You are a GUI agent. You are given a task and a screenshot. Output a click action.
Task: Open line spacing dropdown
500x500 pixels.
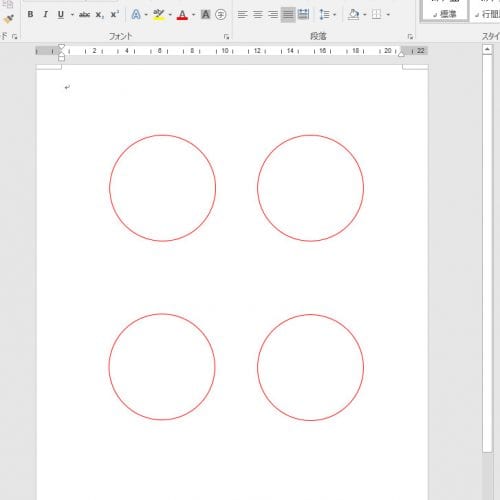pyautogui.click(x=328, y=15)
